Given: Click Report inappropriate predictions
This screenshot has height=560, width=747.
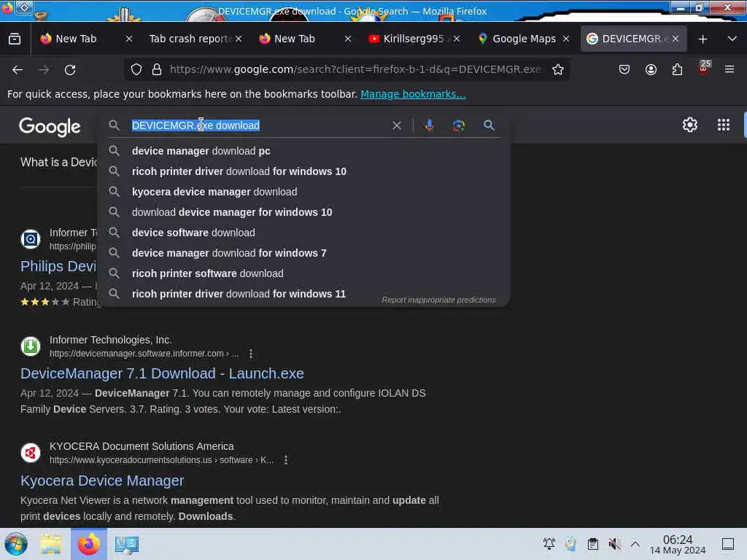Looking at the screenshot, I should (438, 300).
